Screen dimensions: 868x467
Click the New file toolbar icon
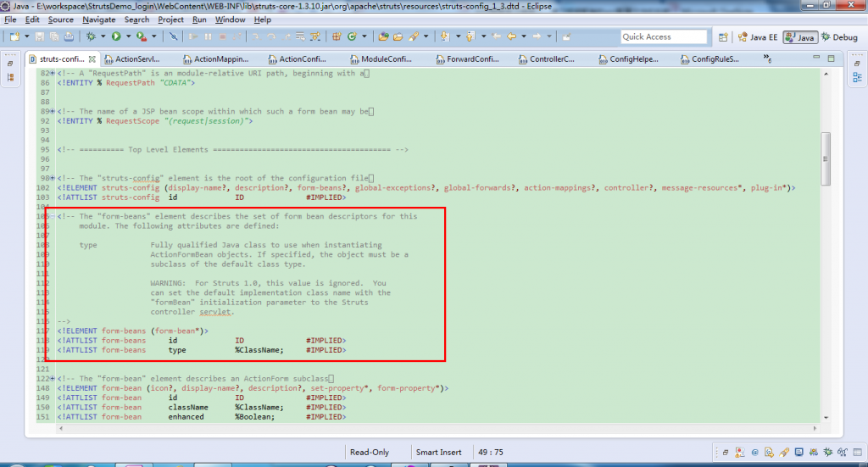point(14,36)
